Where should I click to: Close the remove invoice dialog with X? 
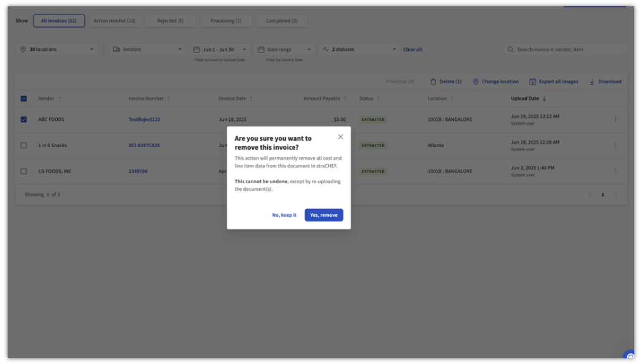(340, 137)
